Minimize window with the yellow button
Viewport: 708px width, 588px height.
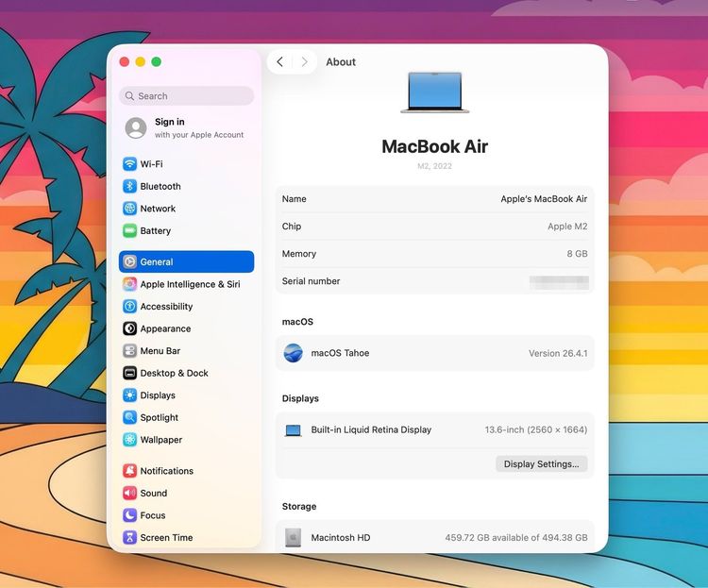(141, 62)
